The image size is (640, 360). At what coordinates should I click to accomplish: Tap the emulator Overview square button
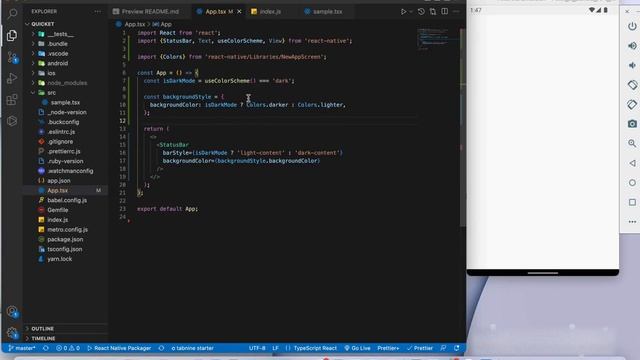(632, 202)
